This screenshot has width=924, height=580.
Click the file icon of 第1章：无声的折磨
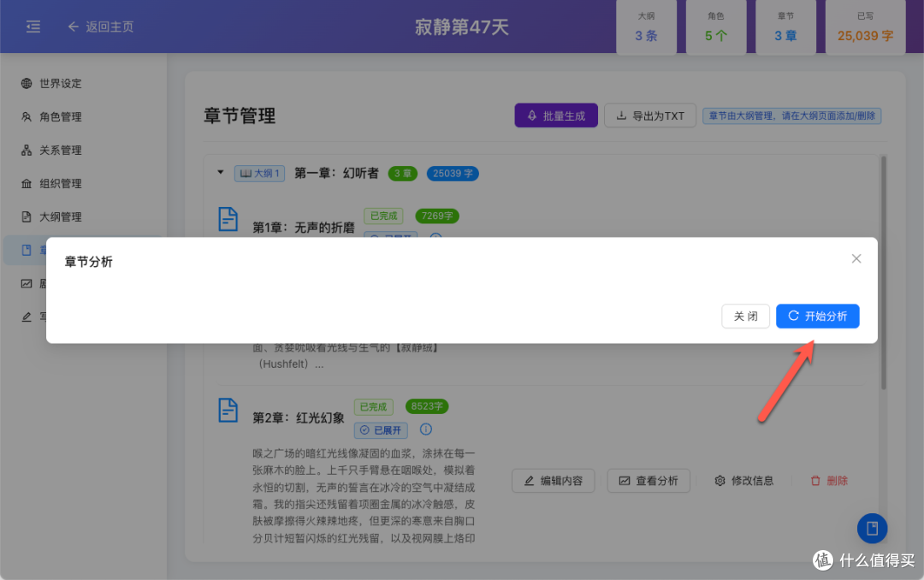228,219
